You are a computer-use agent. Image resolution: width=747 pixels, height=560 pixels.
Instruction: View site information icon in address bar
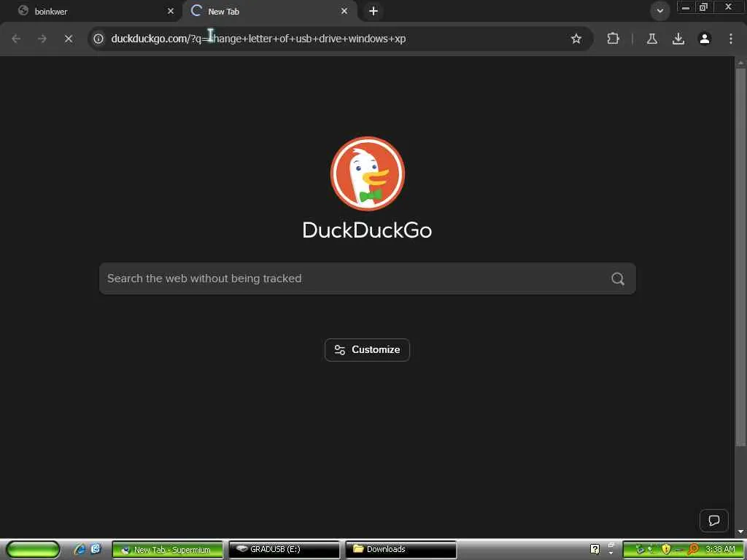tap(98, 39)
